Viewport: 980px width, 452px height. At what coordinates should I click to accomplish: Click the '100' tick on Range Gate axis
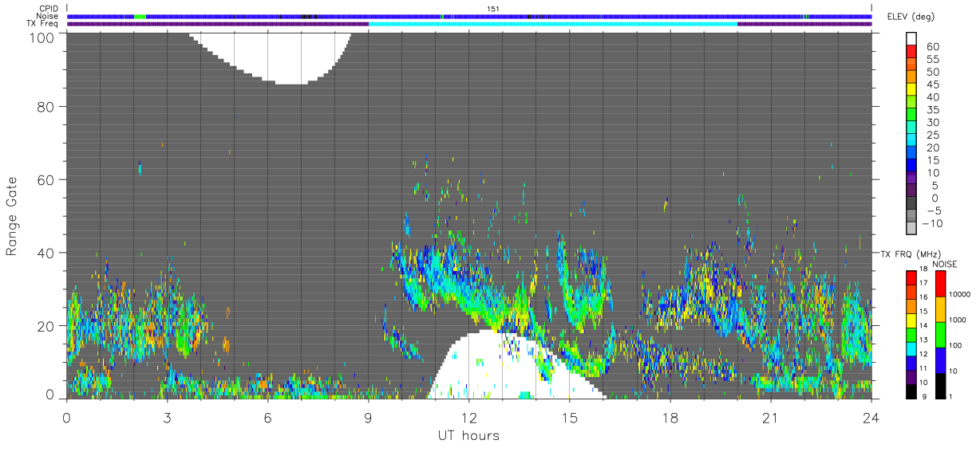click(x=41, y=37)
